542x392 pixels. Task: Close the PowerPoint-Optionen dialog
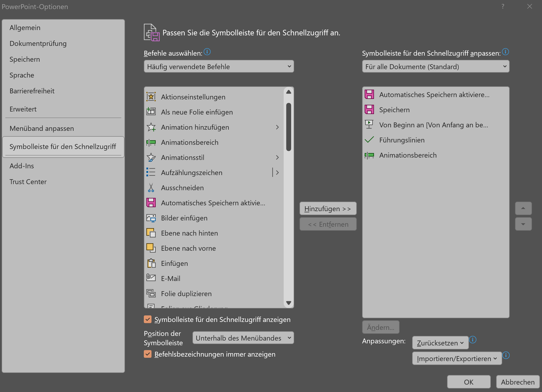coord(530,6)
